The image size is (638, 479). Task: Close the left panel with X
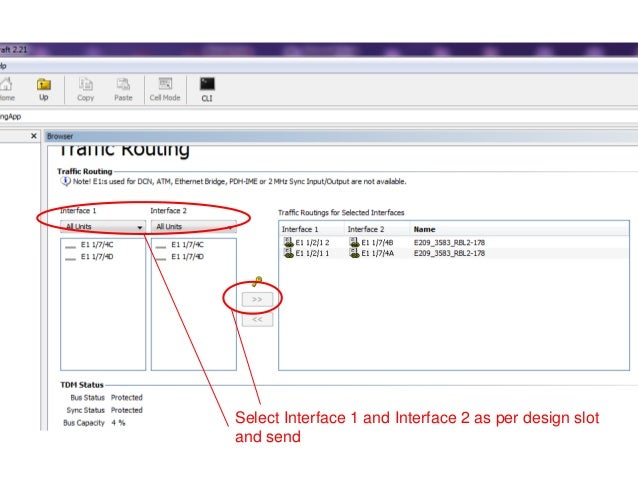pyautogui.click(x=34, y=136)
